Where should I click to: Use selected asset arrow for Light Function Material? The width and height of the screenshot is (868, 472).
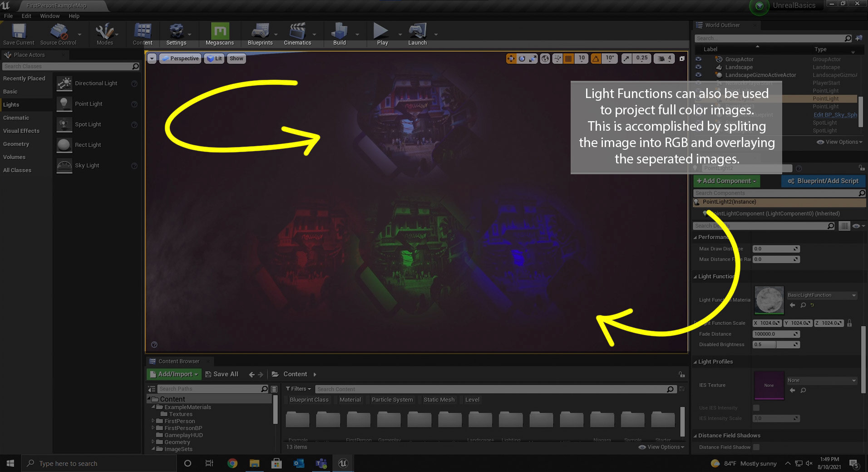click(793, 305)
